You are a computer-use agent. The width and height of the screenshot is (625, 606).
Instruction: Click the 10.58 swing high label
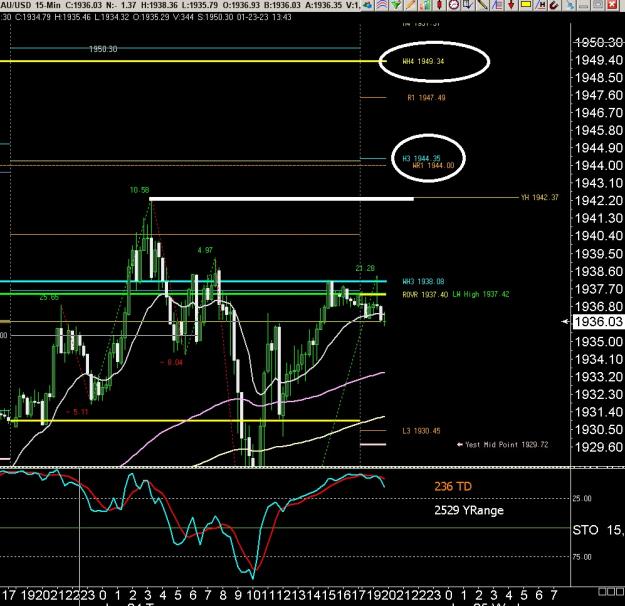pos(140,190)
